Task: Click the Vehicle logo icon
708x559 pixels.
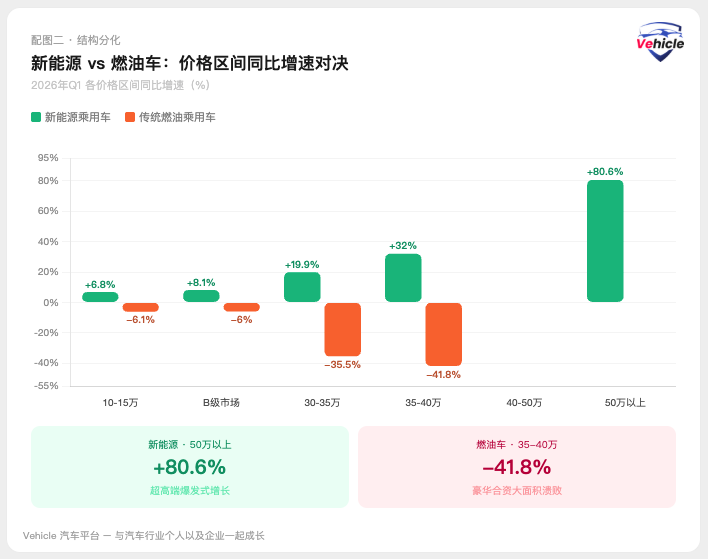Action: [660, 42]
